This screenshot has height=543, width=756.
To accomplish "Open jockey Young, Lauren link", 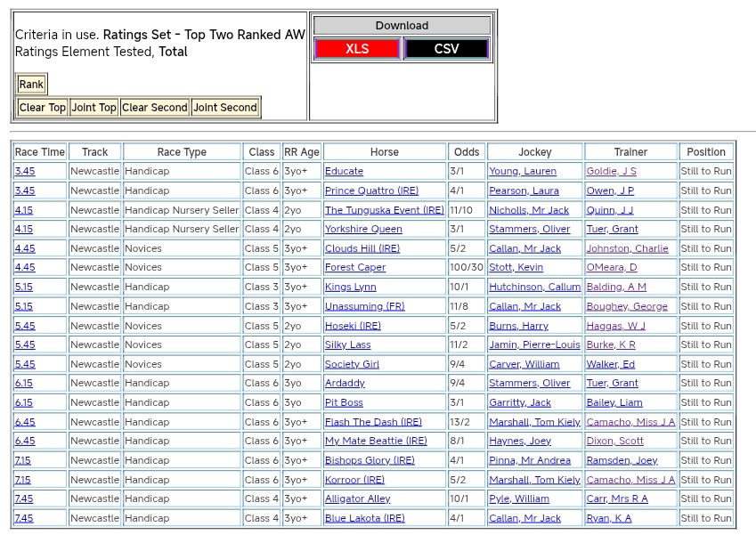I will pos(523,171).
